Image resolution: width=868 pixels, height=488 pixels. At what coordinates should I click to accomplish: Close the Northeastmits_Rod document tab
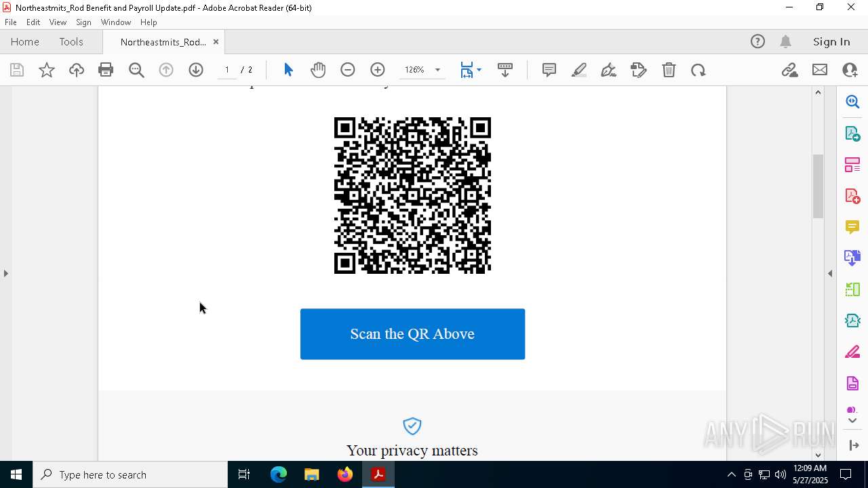click(216, 42)
